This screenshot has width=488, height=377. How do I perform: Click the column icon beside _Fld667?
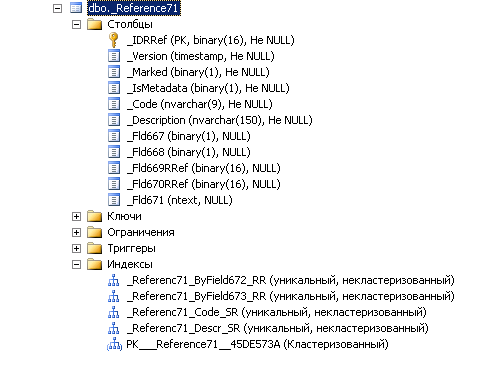point(114,136)
